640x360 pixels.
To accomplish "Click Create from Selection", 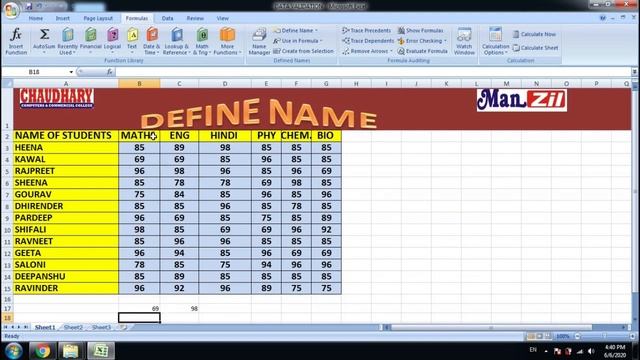I will pyautogui.click(x=303, y=51).
